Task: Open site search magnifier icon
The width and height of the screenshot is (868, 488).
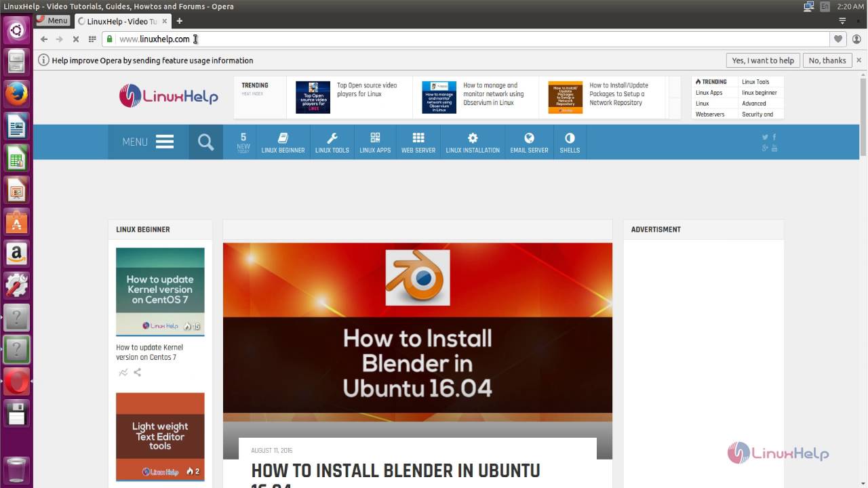Action: (205, 142)
